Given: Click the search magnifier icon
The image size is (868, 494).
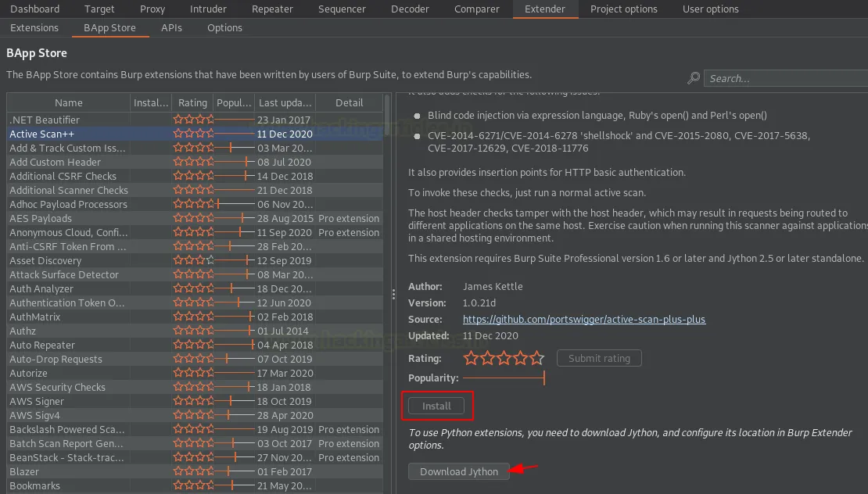Looking at the screenshot, I should (694, 78).
